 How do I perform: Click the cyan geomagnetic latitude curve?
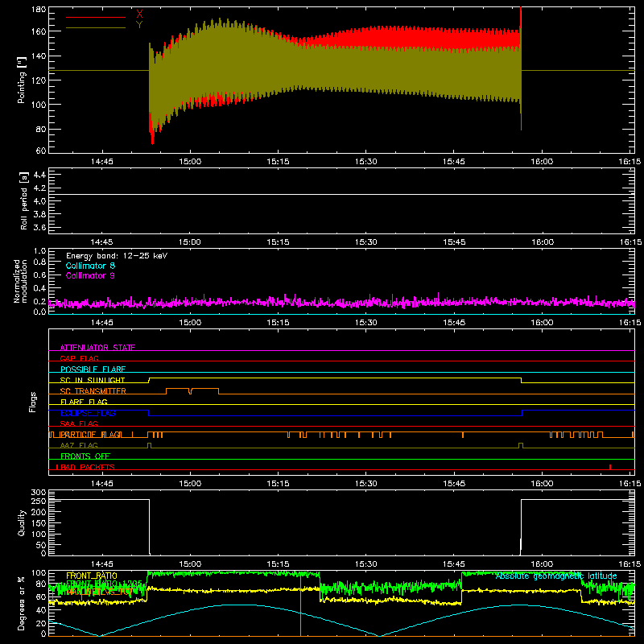click(x=341, y=620)
